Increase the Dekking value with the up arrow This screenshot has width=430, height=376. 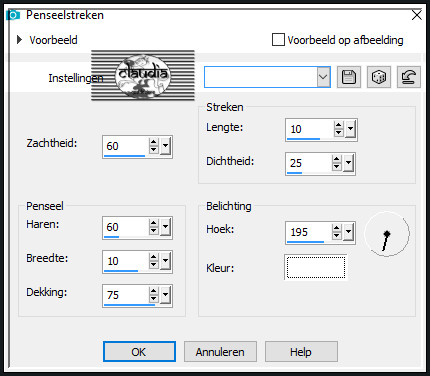[x=153, y=291]
